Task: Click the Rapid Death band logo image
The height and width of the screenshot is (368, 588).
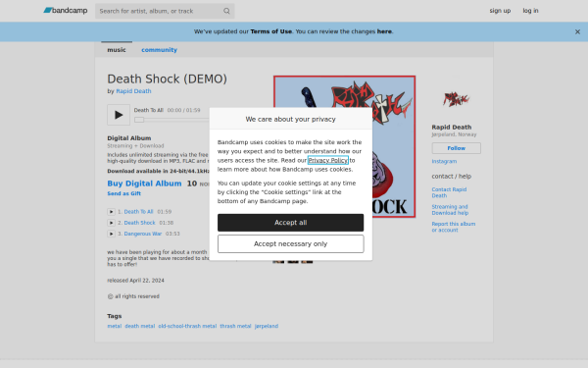Action: click(456, 99)
